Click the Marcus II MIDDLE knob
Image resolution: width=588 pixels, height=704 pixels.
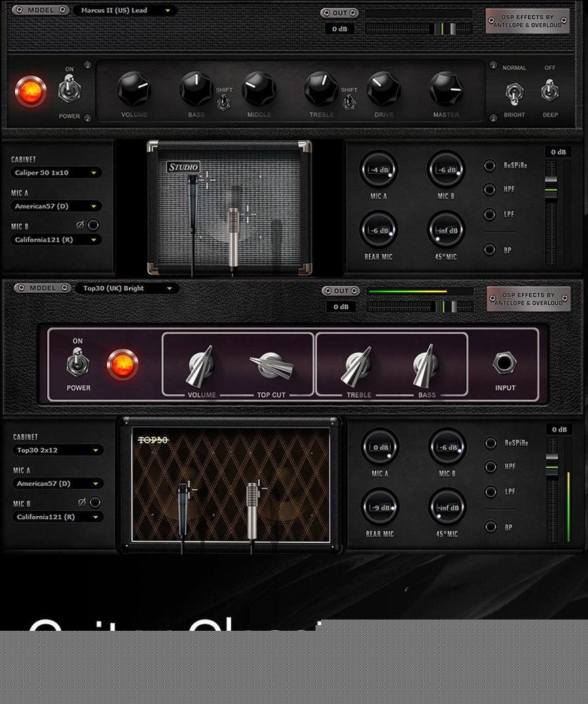258,89
